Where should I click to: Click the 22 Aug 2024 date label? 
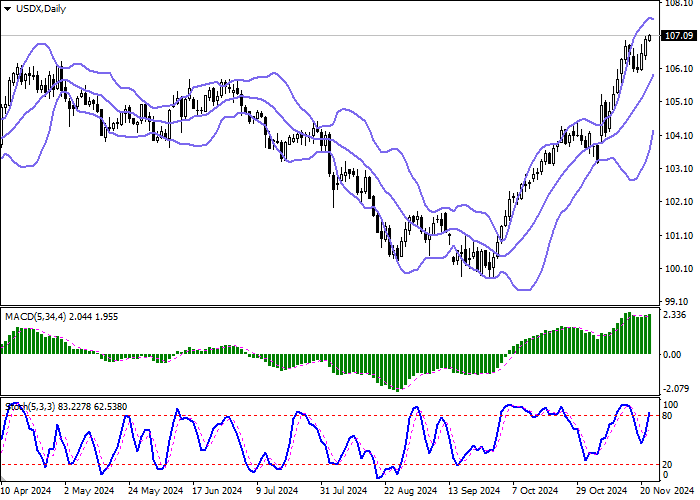(x=410, y=491)
